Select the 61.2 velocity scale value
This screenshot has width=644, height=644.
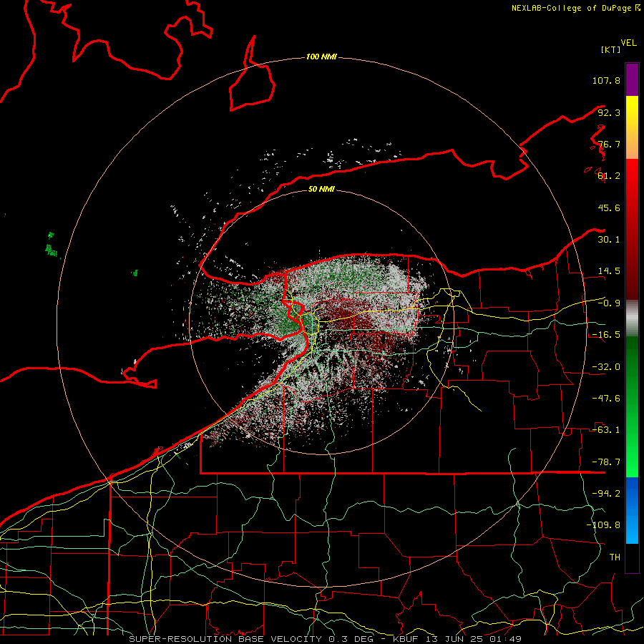click(609, 176)
